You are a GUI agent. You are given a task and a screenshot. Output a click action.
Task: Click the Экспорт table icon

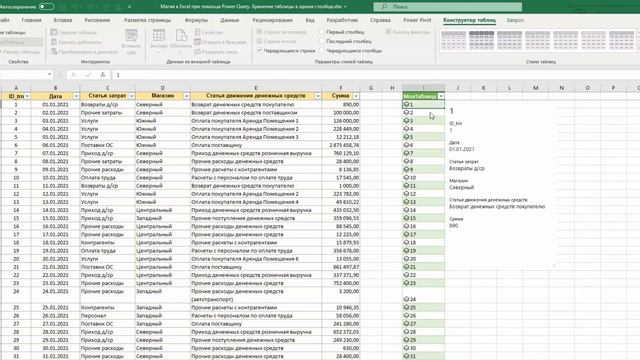tap(158, 36)
